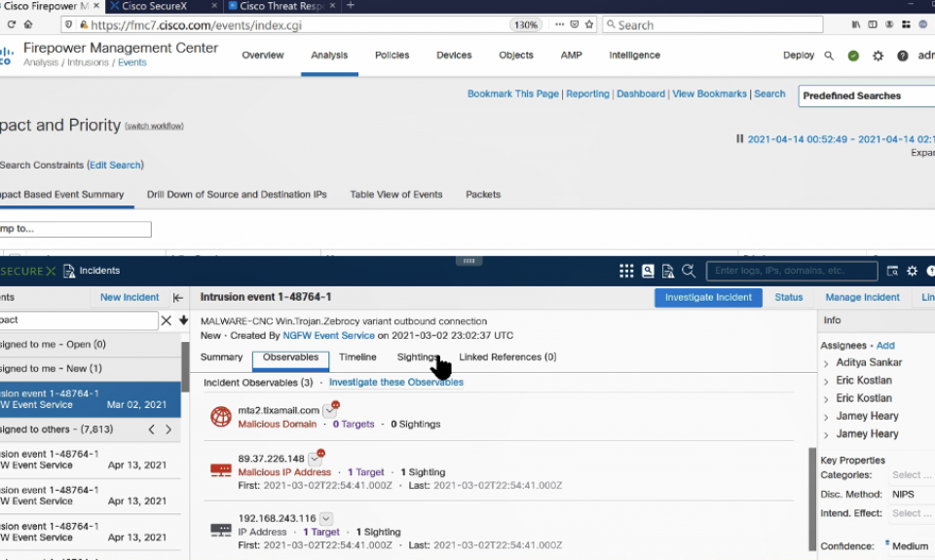Open the Manage Incident menu
Image resolution: width=935 pixels, height=560 pixels.
tap(862, 298)
